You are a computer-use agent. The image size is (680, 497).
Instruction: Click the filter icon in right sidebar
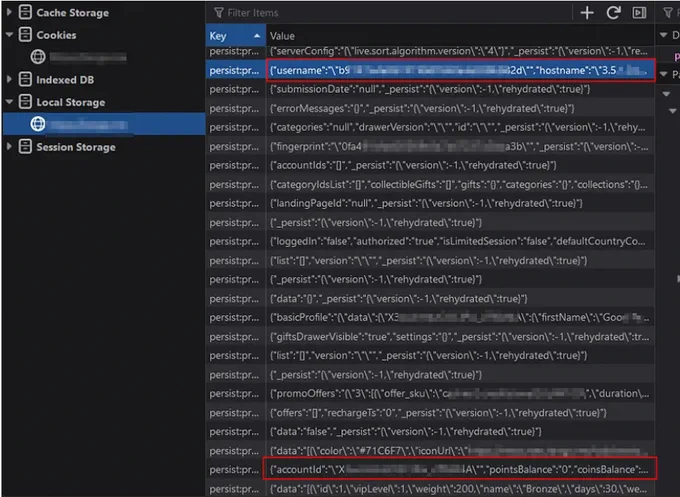pos(668,13)
